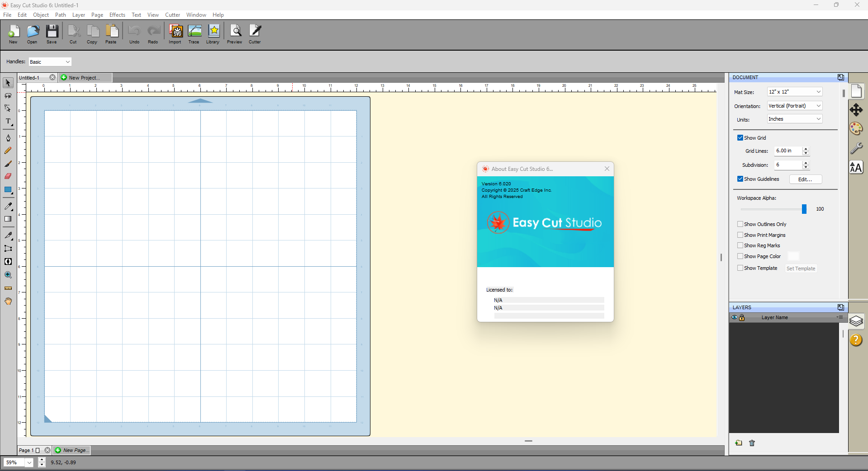
Task: Click the Edit... guidelines button
Action: [806, 179]
